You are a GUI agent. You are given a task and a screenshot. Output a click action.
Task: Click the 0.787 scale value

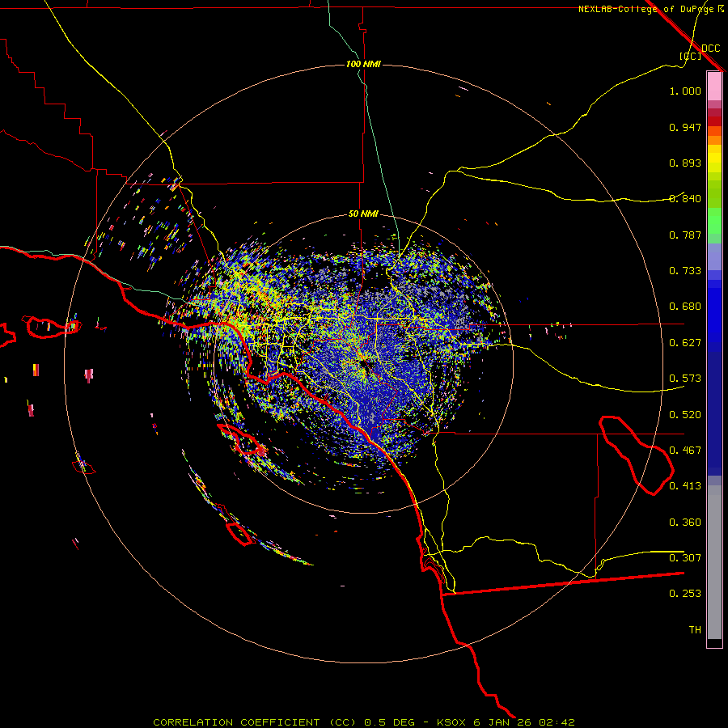[x=685, y=235]
